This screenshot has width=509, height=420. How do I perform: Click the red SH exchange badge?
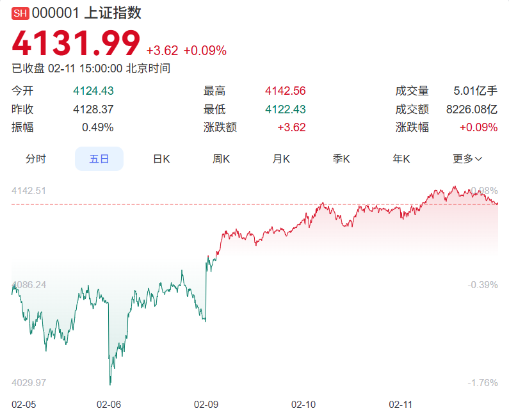(x=20, y=13)
